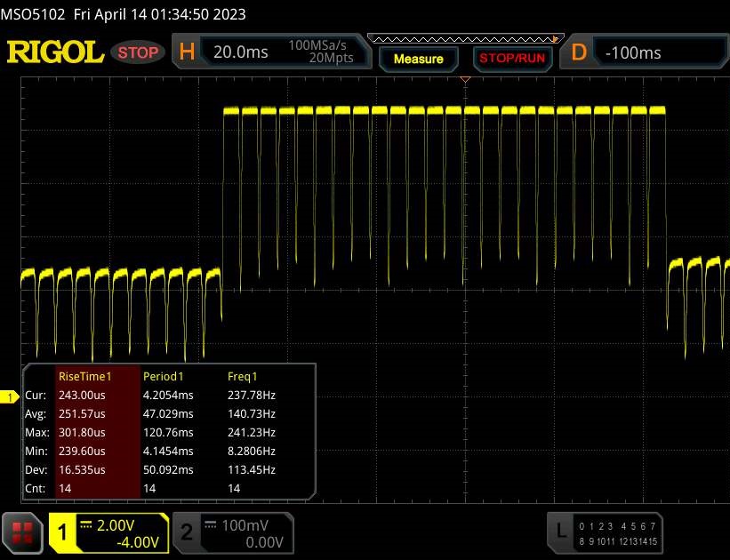Select the Freq1 measurement column header

point(242,376)
